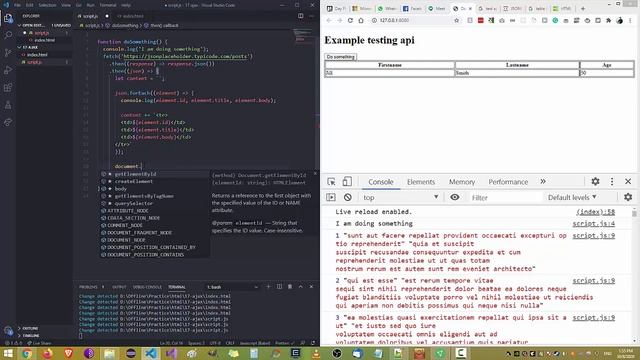Switch to the Problems panel tab
This screenshot has width=640, height=360.
click(x=89, y=287)
